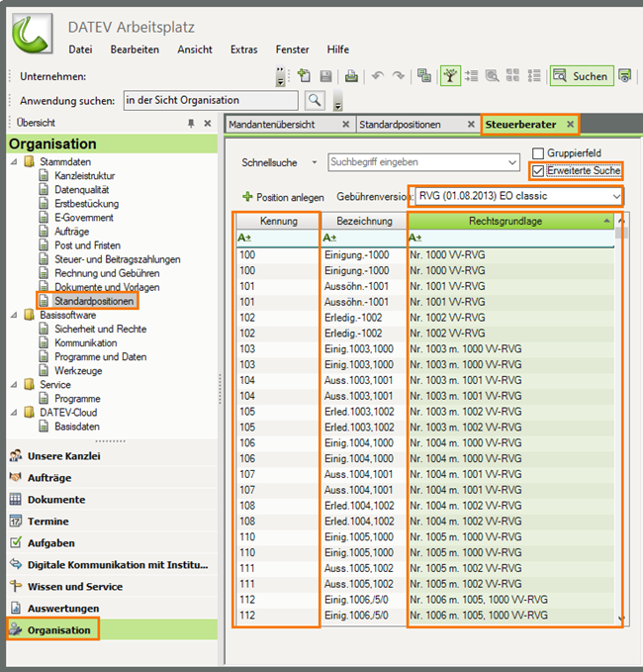The image size is (643, 672).
Task: Click the Position anlegen button
Action: point(283,197)
